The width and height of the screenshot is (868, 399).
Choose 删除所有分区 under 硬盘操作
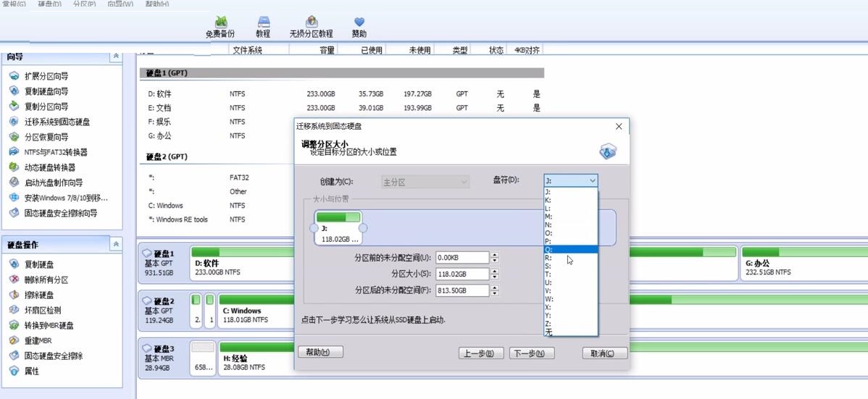pyautogui.click(x=46, y=280)
